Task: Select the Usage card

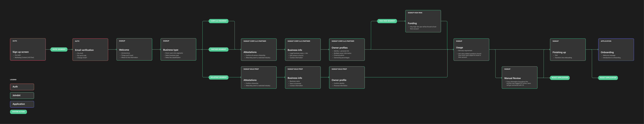Action: click(x=471, y=50)
